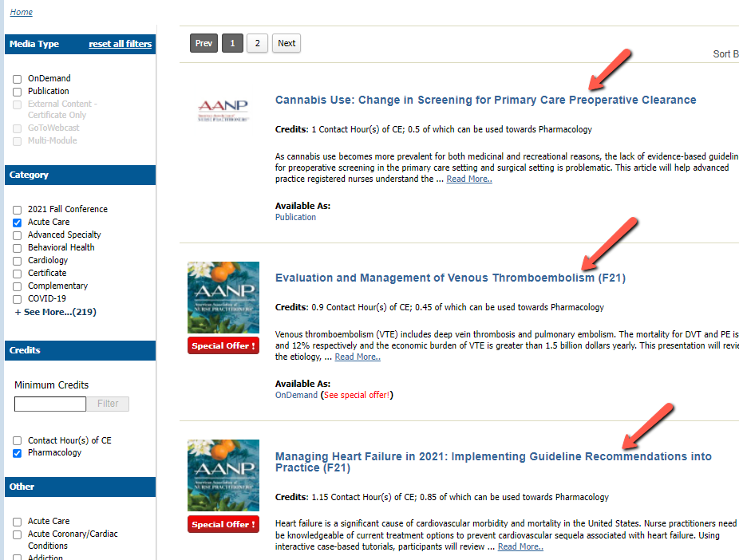
Task: Click the Category section header
Action: pyautogui.click(x=80, y=175)
